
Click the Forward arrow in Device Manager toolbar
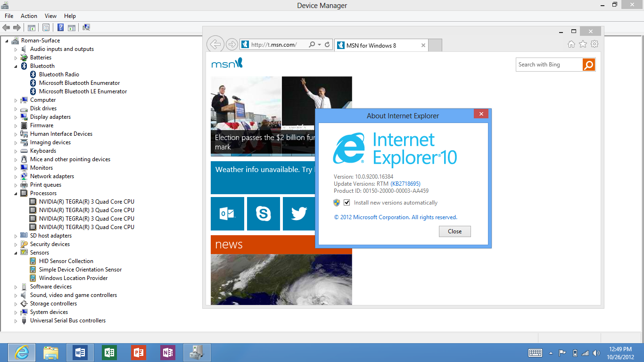coord(17,28)
